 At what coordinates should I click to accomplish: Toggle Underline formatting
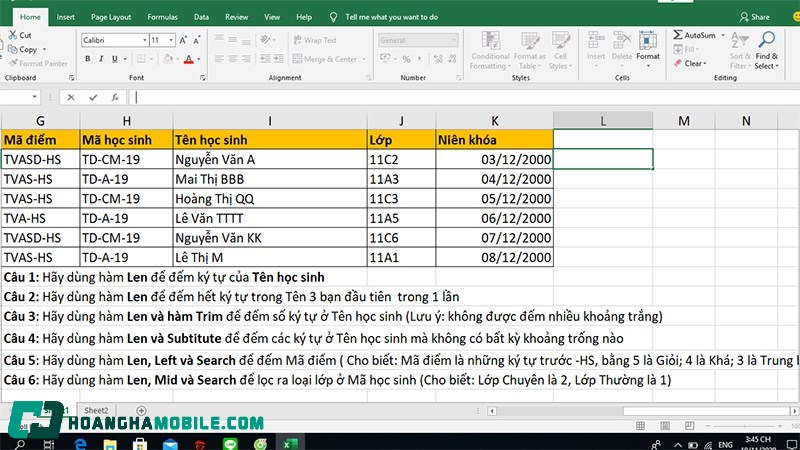click(x=112, y=59)
